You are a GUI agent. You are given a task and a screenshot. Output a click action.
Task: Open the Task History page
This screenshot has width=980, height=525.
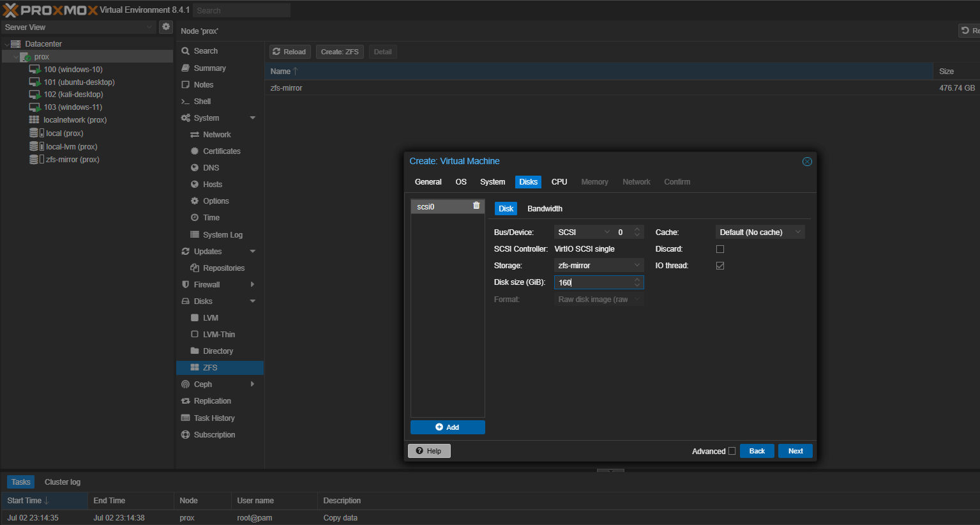214,418
